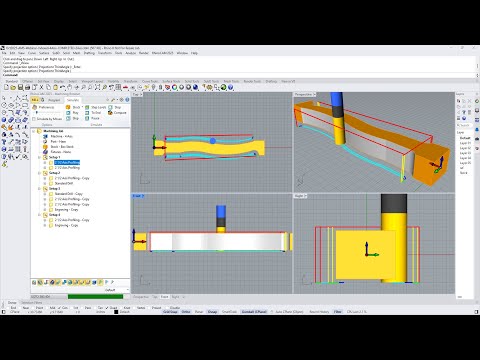Viewport: 480px width, 360px height.
Task: Collapse the Setup 4 tree node
Action: 39,215
